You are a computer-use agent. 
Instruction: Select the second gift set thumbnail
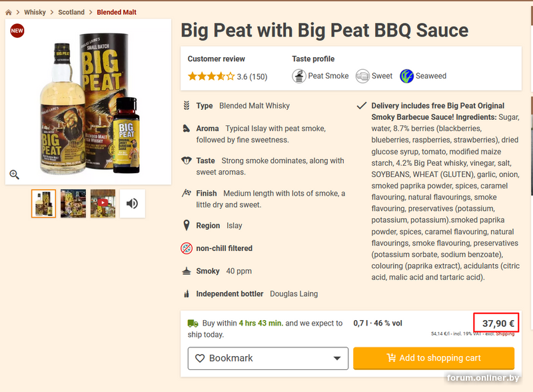pos(73,204)
